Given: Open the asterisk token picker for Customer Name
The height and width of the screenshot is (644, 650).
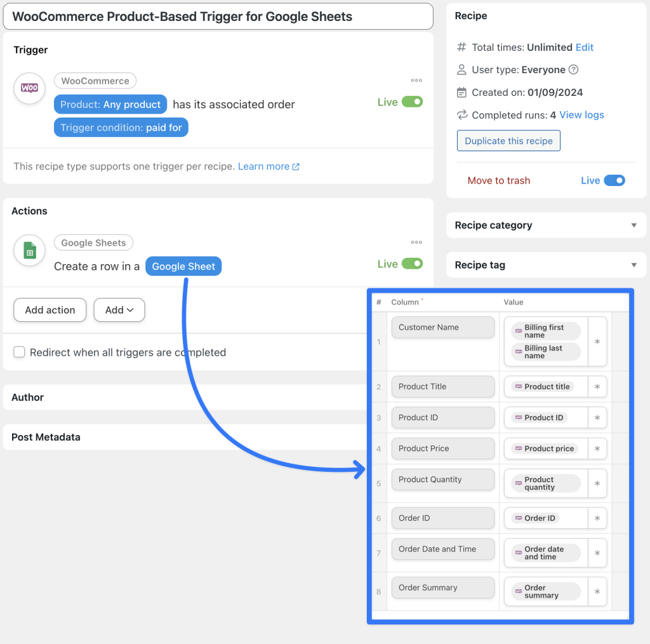Looking at the screenshot, I should (597, 342).
